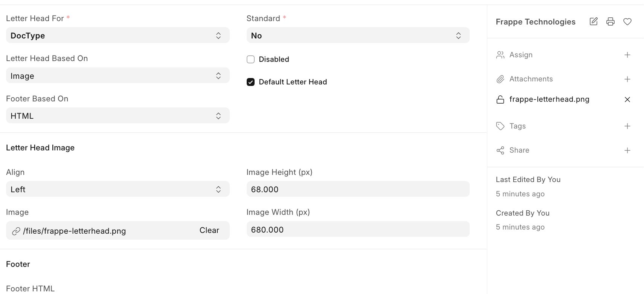644x294 pixels.
Task: Click the edit pencil icon beside Frappe Technologies
Action: tap(594, 21)
